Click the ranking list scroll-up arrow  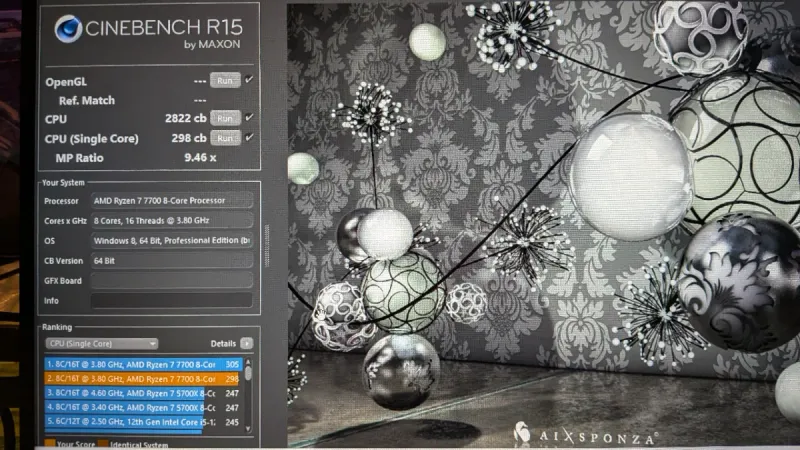click(248, 362)
